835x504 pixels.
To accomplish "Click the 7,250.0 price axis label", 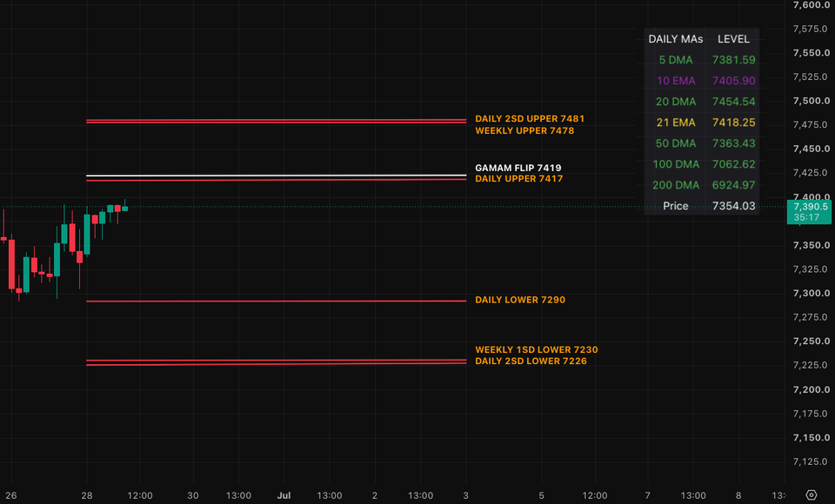I will click(x=811, y=342).
